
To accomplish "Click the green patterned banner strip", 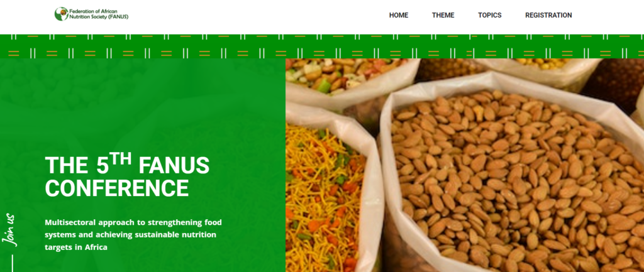I will point(322,46).
